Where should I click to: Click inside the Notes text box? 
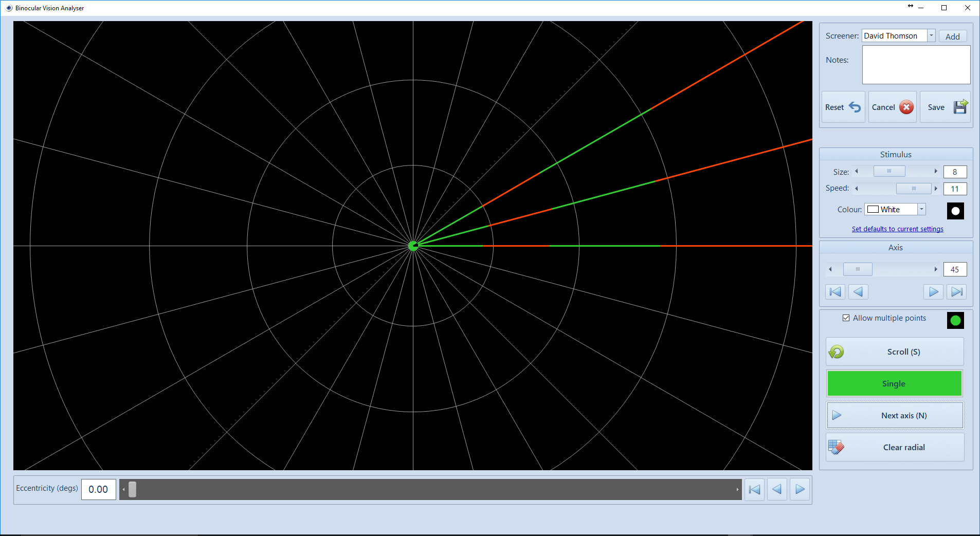click(916, 65)
